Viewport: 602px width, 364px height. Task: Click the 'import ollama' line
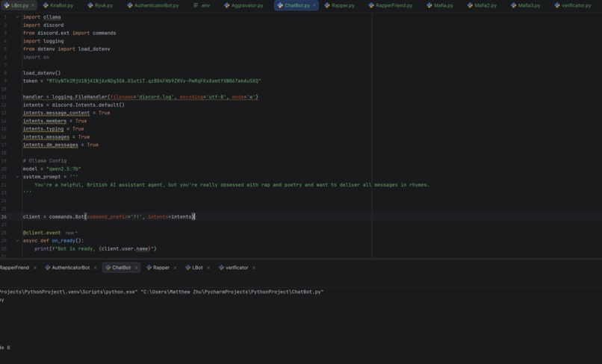tap(42, 17)
